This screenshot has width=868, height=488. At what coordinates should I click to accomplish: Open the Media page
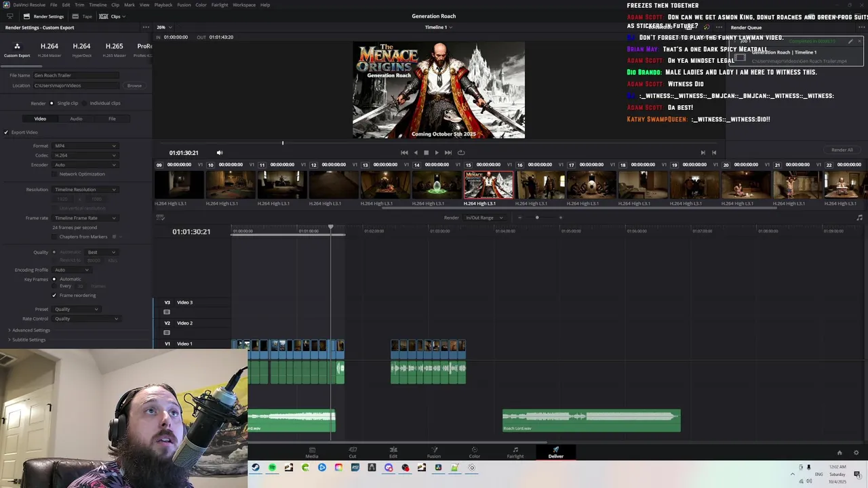tap(312, 452)
